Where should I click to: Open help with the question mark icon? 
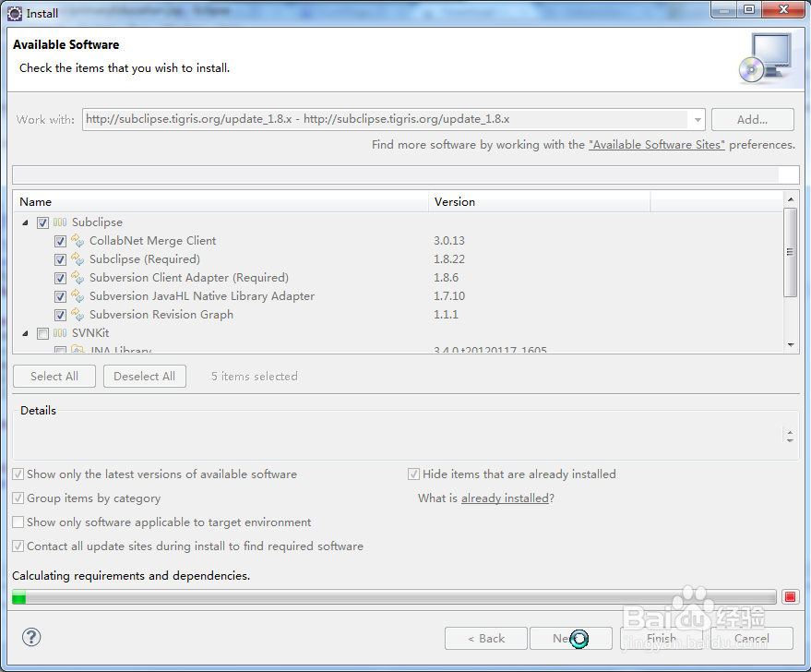pyautogui.click(x=31, y=637)
